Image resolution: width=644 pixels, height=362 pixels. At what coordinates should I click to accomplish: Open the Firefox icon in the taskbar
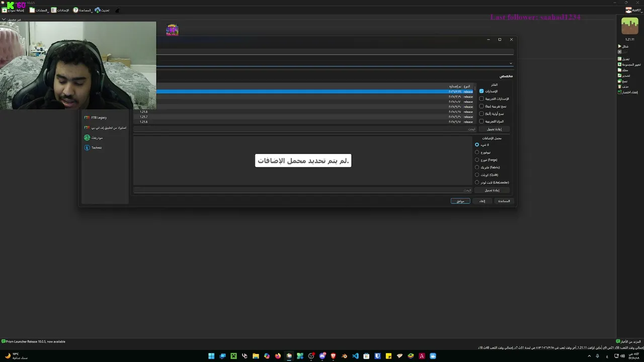pos(278,356)
